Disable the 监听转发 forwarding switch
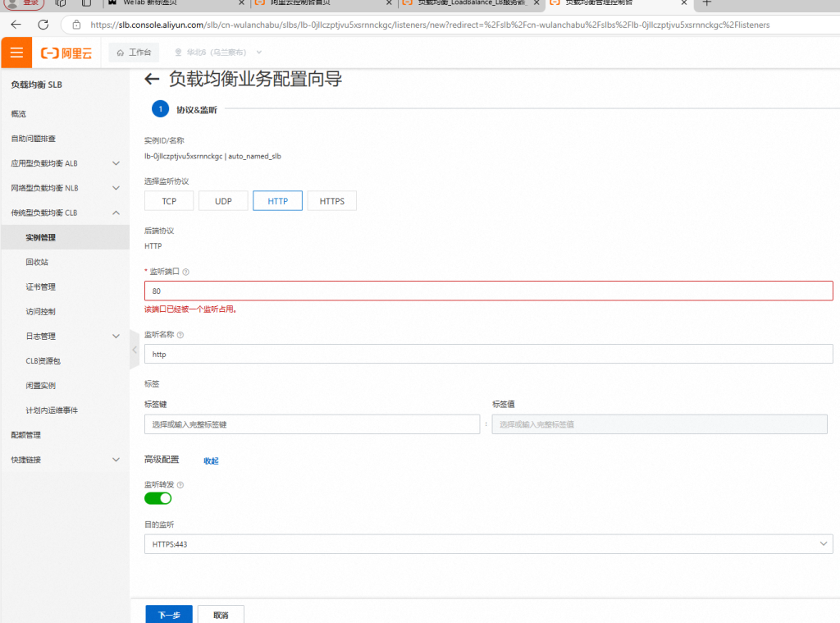 coord(158,498)
